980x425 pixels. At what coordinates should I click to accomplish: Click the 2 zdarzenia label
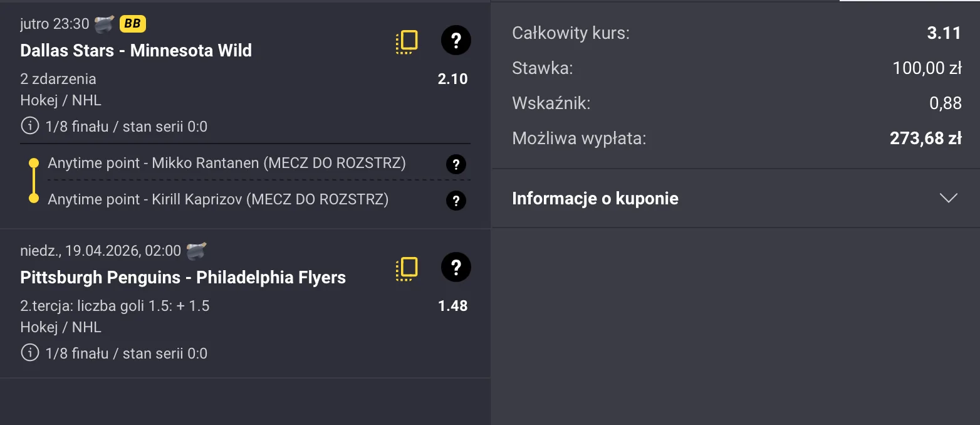[x=57, y=79]
